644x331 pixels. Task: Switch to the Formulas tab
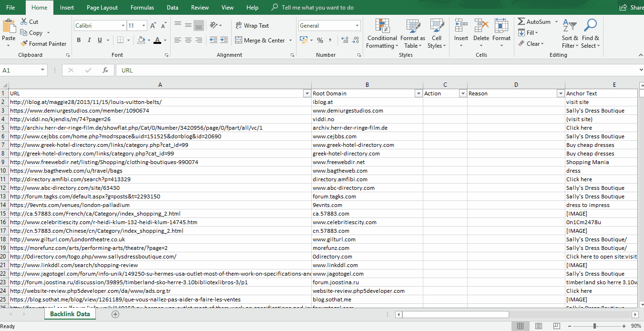tap(143, 8)
